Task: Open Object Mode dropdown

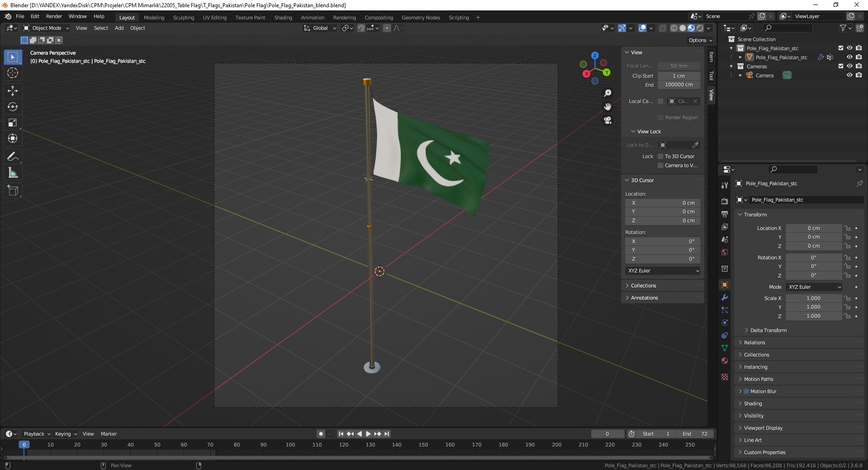Action: [x=46, y=28]
